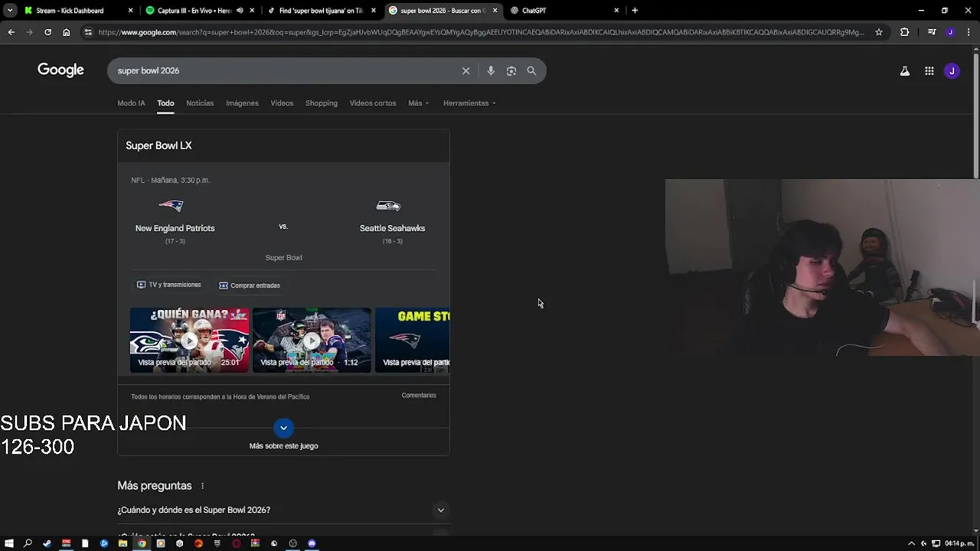
Task: Expand the Más search filter dropdown
Action: pyautogui.click(x=419, y=103)
